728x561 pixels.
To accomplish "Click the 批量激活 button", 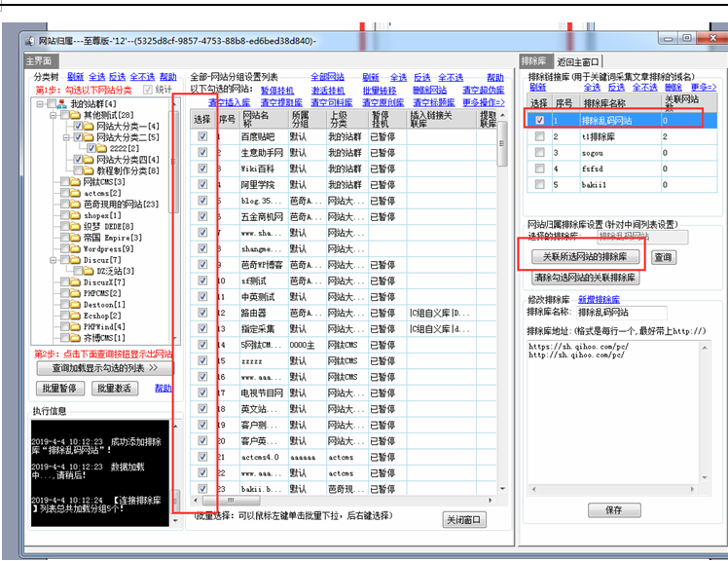I will [x=115, y=388].
